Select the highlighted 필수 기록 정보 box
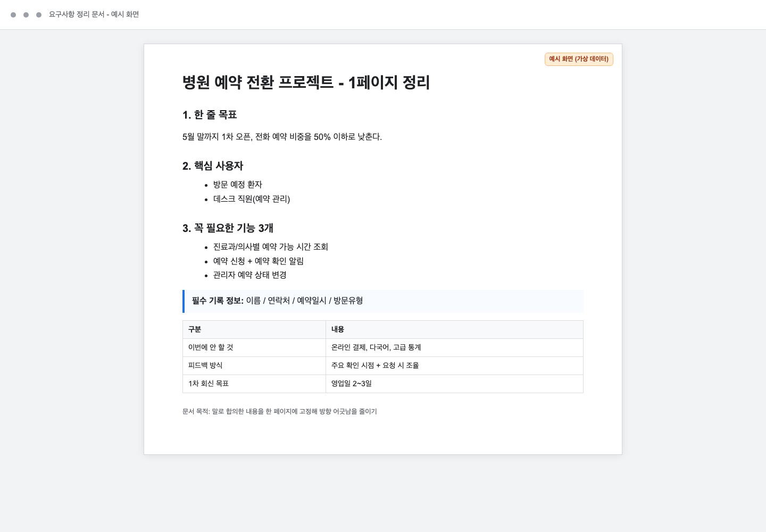The image size is (766, 532). pyautogui.click(x=382, y=301)
